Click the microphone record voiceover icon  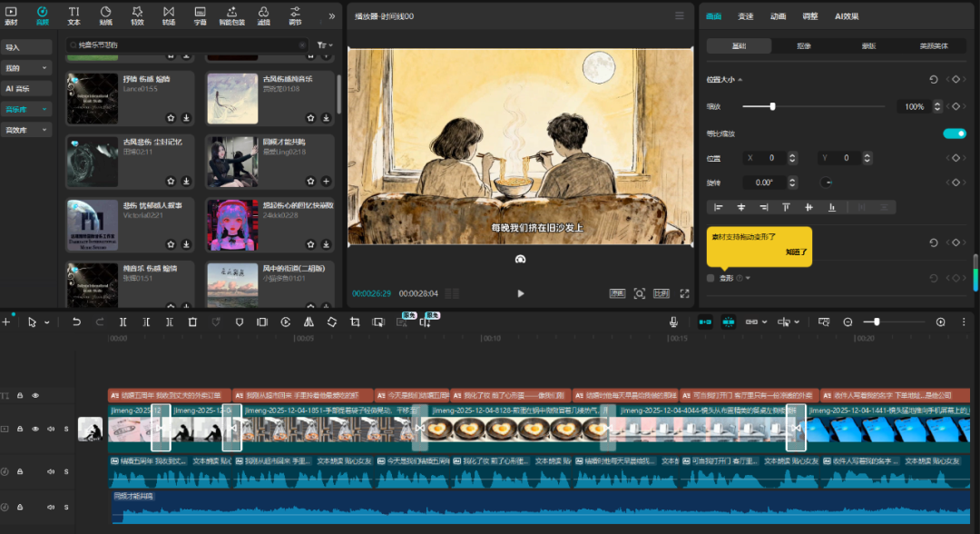[673, 322]
